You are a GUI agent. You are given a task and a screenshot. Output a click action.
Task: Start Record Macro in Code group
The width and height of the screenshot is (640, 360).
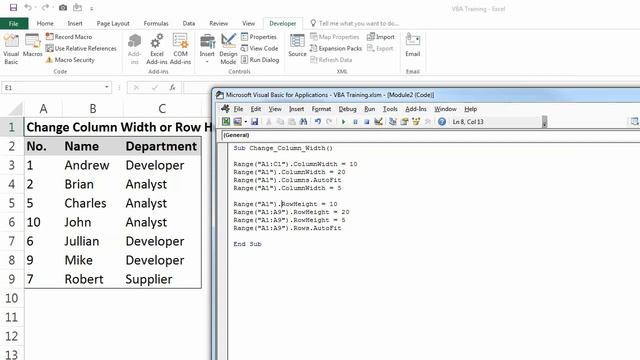pos(69,37)
